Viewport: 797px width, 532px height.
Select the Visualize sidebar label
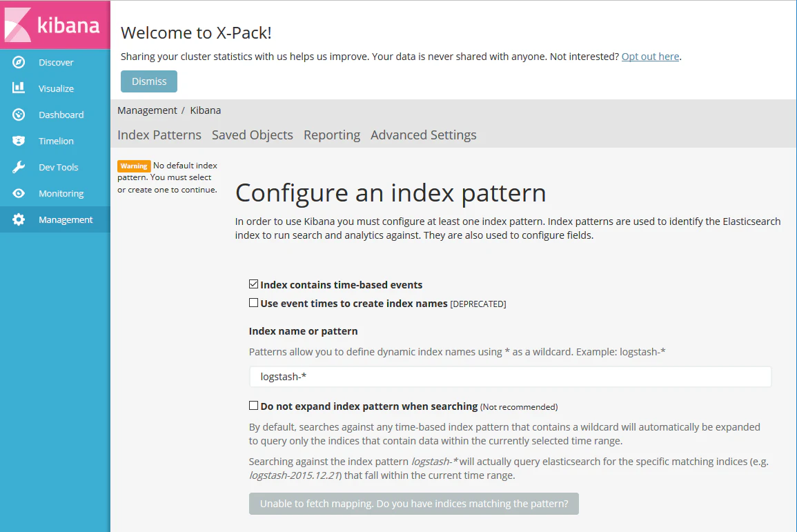(56, 88)
